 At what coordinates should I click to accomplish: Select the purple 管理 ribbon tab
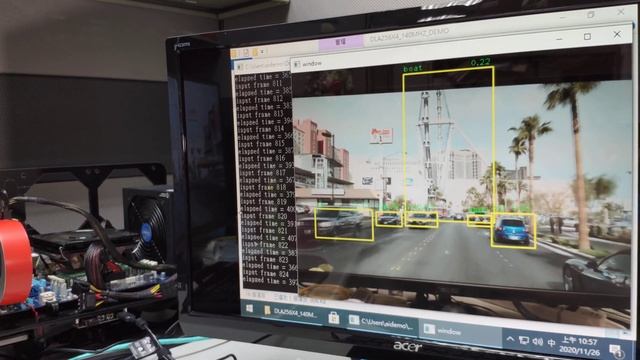click(x=341, y=42)
